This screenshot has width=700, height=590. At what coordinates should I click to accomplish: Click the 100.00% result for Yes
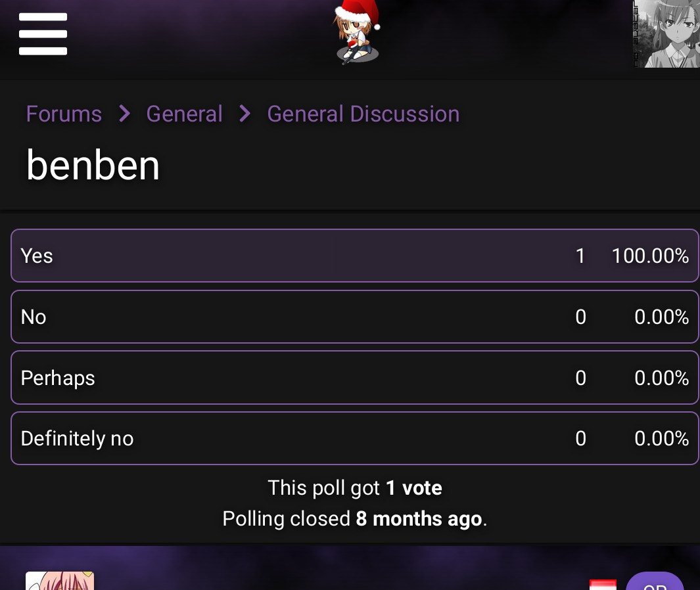pyautogui.click(x=650, y=256)
